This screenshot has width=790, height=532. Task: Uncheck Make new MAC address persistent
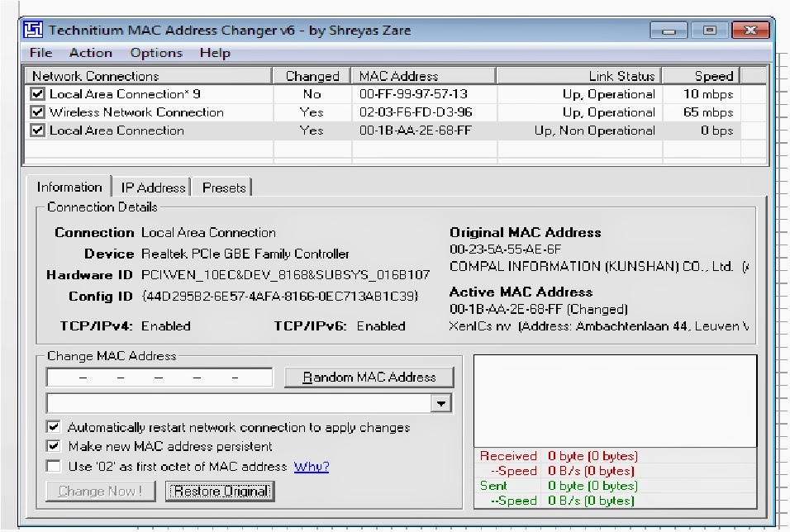point(54,447)
